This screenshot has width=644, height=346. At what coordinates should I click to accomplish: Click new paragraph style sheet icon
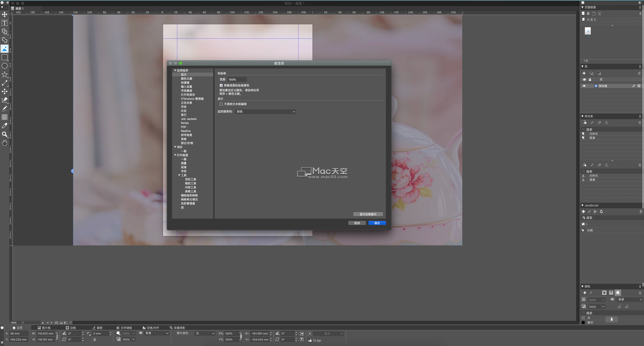click(585, 123)
